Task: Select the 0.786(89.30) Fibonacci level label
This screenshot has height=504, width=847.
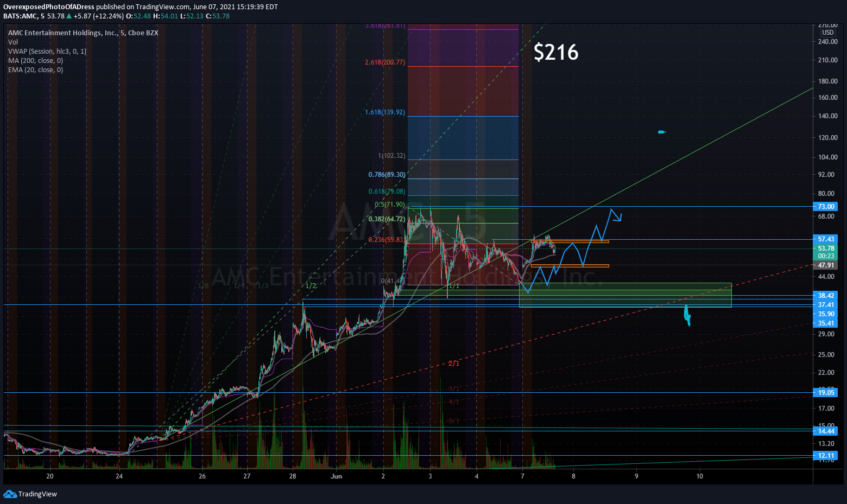Action: tap(387, 175)
